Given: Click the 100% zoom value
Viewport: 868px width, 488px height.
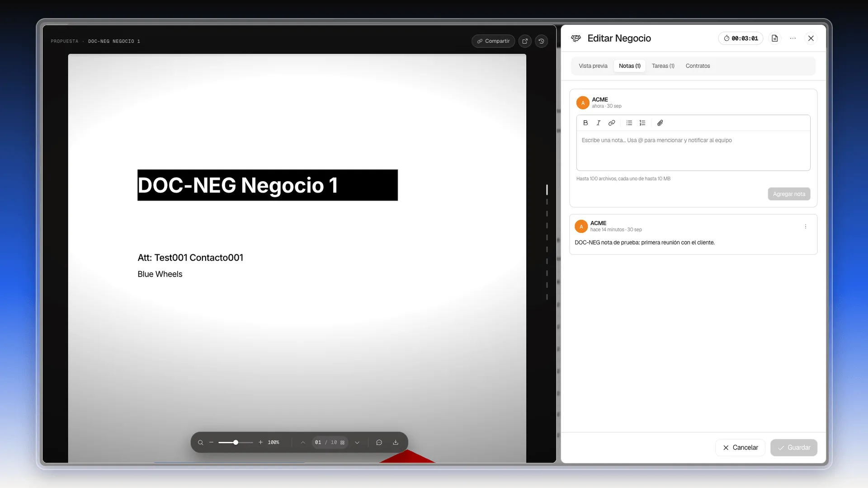Looking at the screenshot, I should click(x=274, y=442).
